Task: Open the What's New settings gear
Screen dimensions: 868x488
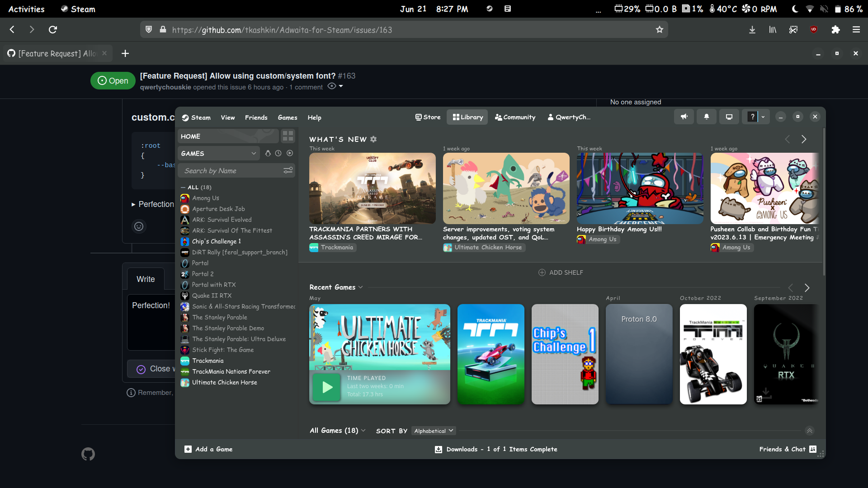Action: click(374, 139)
